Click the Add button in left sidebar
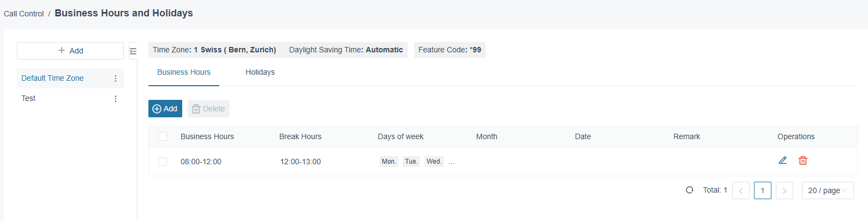868x221 pixels. [70, 51]
